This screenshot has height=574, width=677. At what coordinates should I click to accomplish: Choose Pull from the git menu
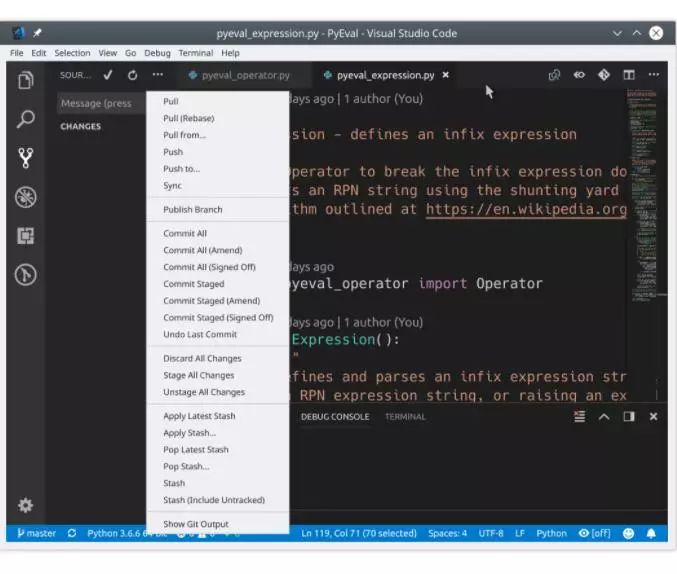[218, 101]
